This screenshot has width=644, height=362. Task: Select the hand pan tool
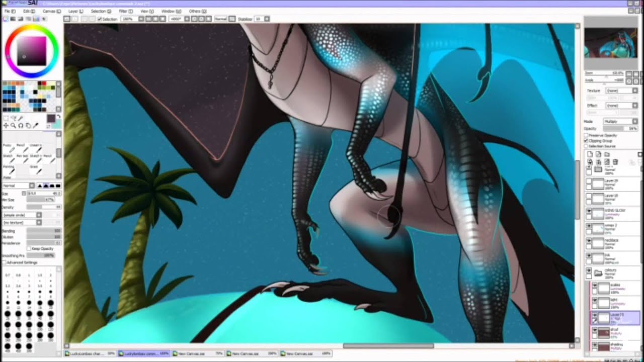(x=28, y=126)
